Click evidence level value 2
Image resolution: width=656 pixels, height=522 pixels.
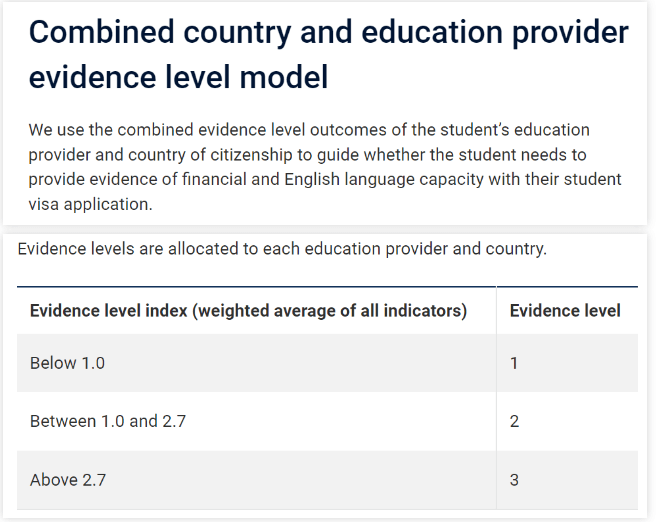coord(515,421)
